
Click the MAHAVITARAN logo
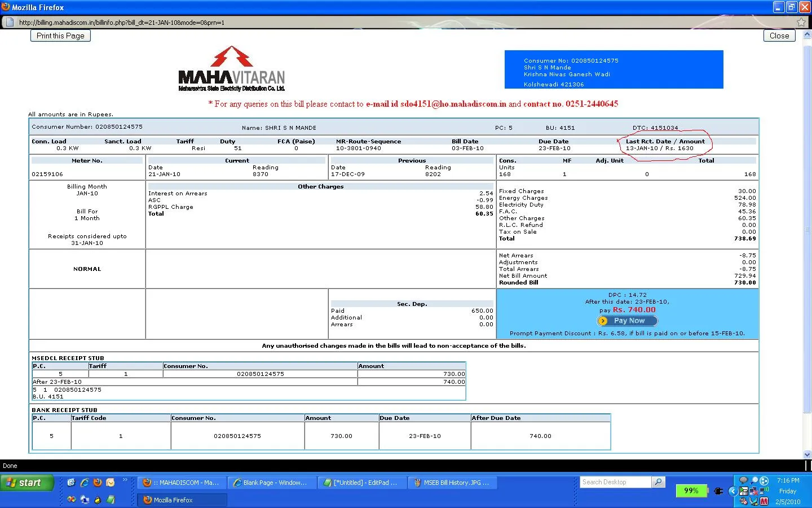(231, 69)
